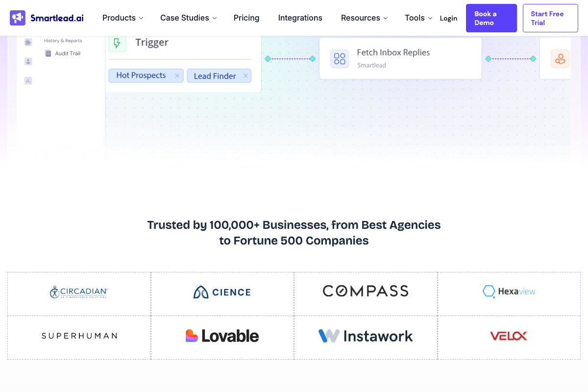
Task: Remove the Lead Finder tag
Action: (x=245, y=76)
